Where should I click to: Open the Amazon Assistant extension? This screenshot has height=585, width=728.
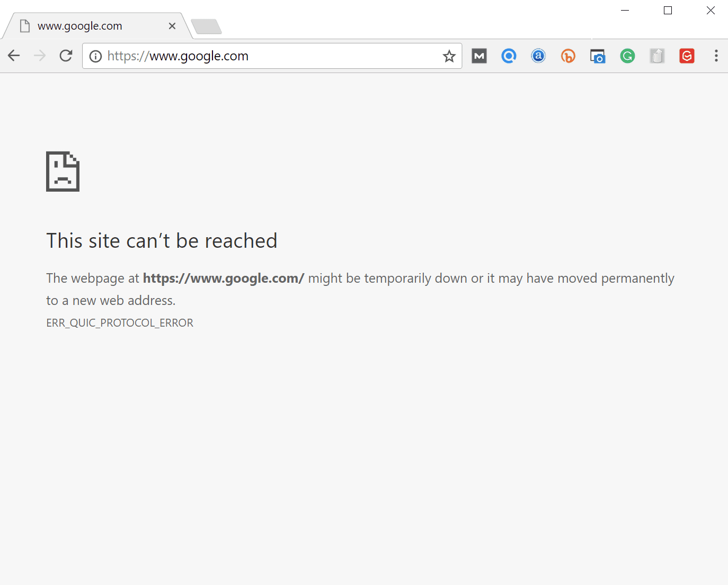click(x=538, y=56)
